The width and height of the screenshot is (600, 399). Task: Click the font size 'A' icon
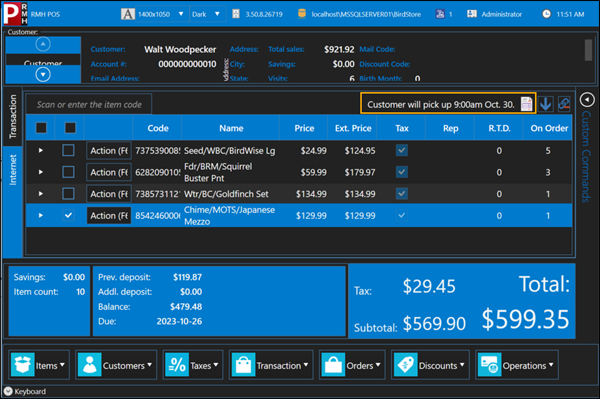[128, 14]
